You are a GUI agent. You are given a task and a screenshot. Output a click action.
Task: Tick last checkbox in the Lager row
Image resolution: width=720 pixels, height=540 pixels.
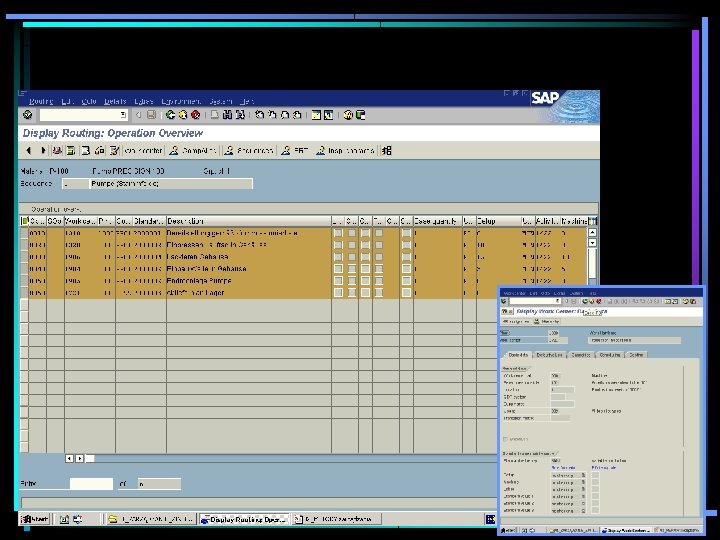[406, 292]
